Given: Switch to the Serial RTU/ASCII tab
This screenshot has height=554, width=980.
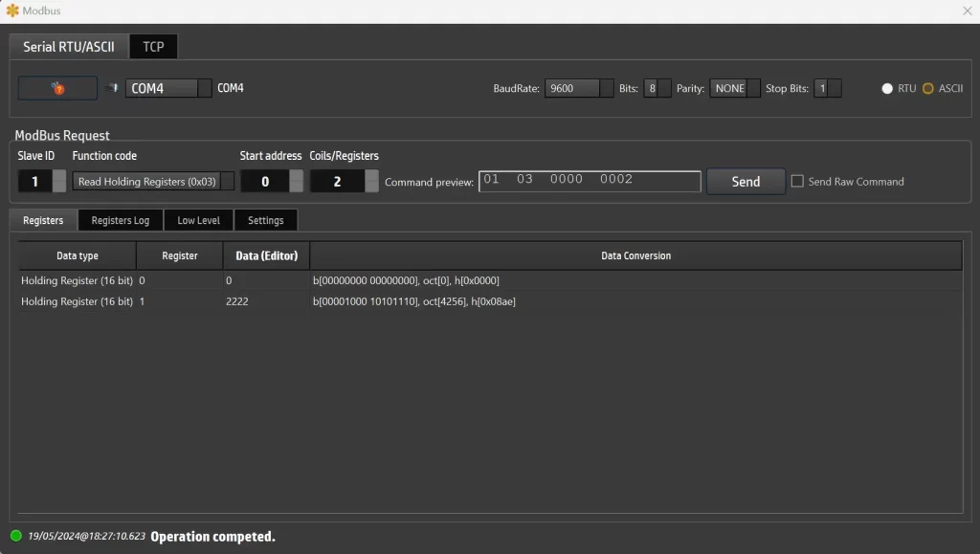Looking at the screenshot, I should point(69,47).
